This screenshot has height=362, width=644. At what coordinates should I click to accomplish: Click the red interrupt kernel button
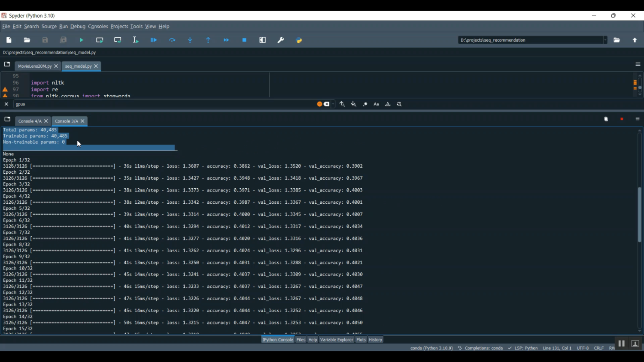click(622, 119)
